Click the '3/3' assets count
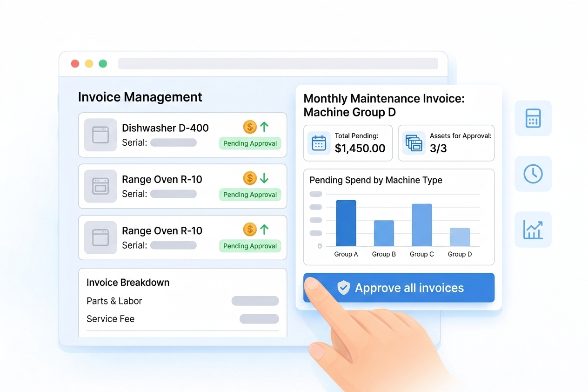The height and width of the screenshot is (392, 588). pos(438,149)
